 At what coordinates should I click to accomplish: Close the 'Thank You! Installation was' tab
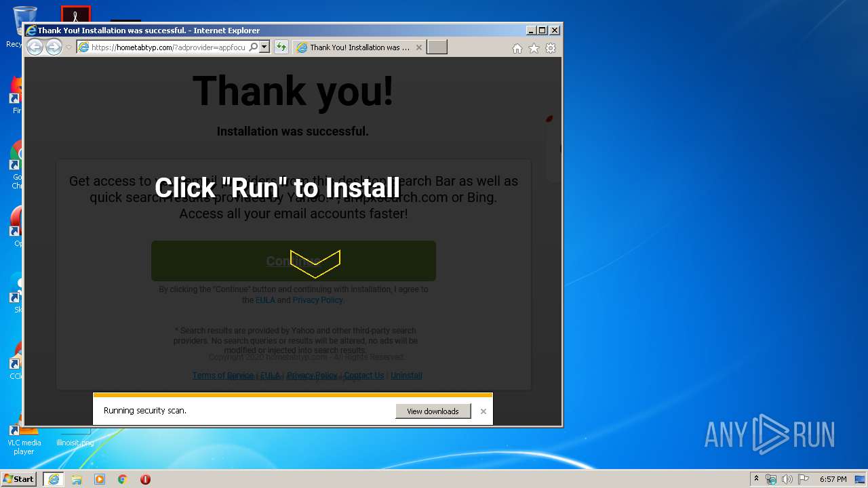pos(418,47)
